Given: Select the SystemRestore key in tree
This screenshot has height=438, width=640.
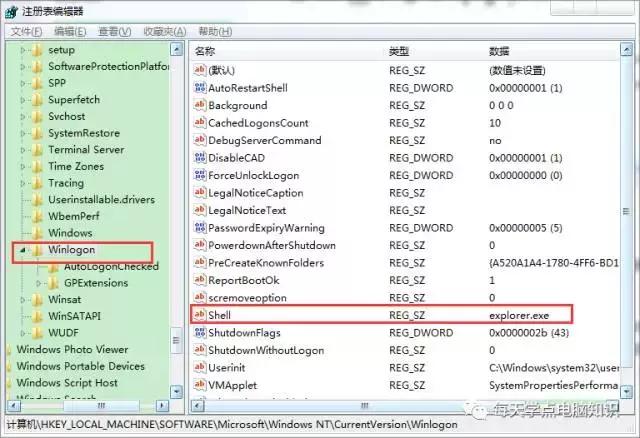Looking at the screenshot, I should (84, 133).
